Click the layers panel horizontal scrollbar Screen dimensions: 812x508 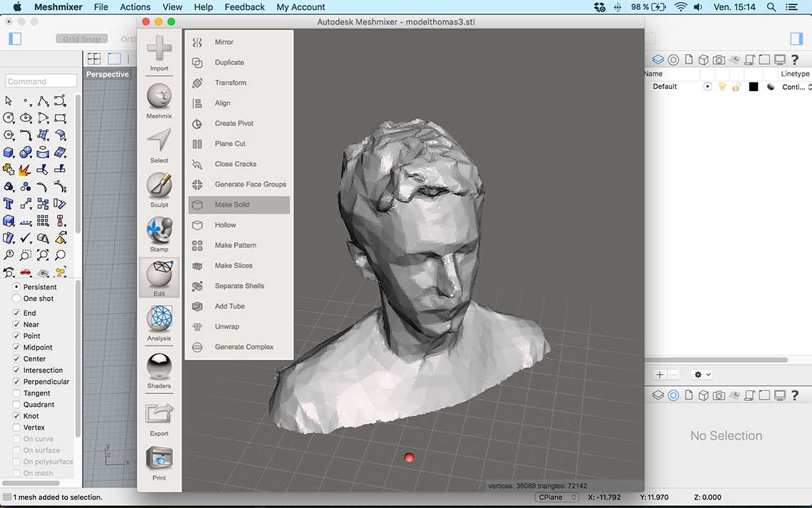click(x=716, y=360)
